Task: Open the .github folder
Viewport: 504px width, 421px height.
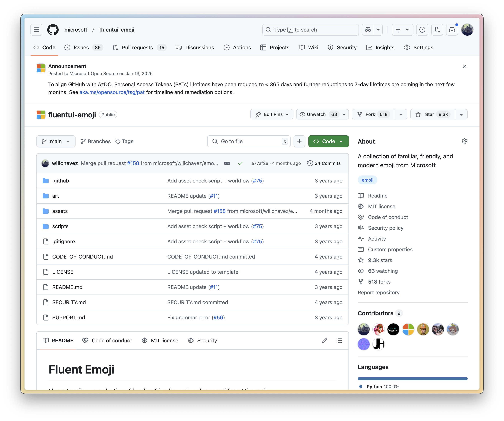Action: 60,181
